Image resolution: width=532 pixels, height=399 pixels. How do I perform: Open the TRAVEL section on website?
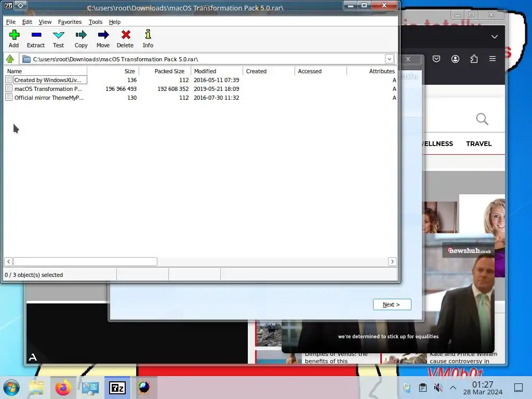[x=478, y=143]
